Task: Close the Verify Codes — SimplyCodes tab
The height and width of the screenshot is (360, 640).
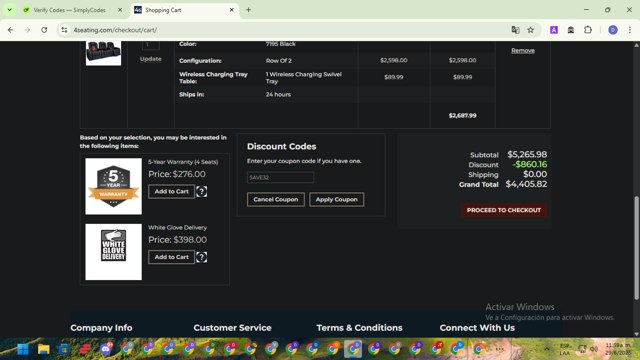Action: 120,10
